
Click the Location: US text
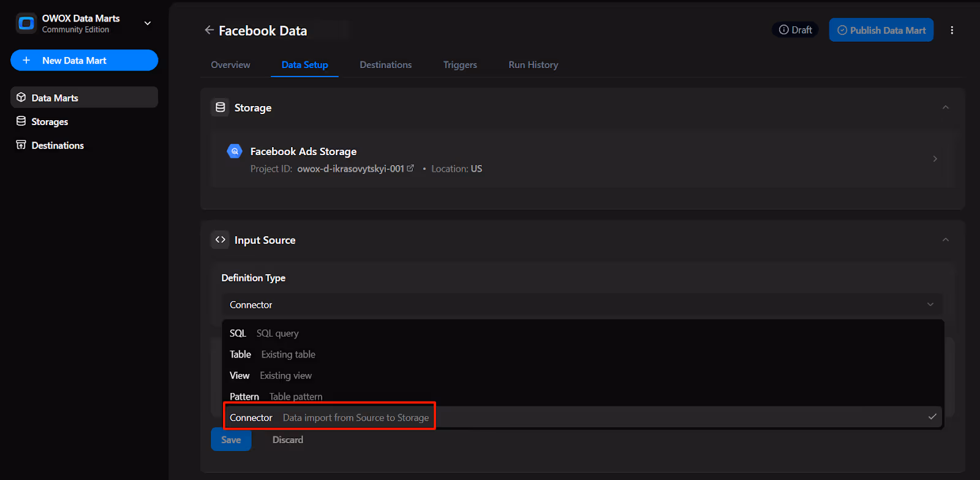(x=456, y=169)
